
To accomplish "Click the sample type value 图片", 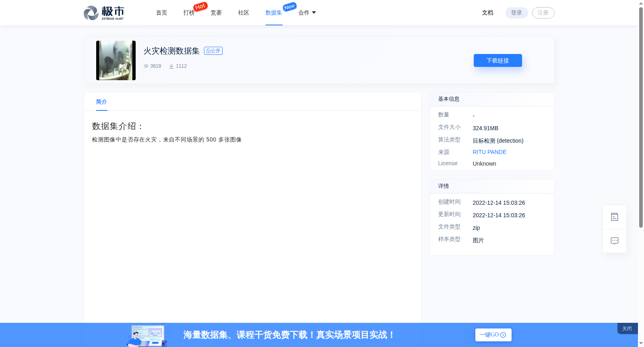I will [478, 240].
